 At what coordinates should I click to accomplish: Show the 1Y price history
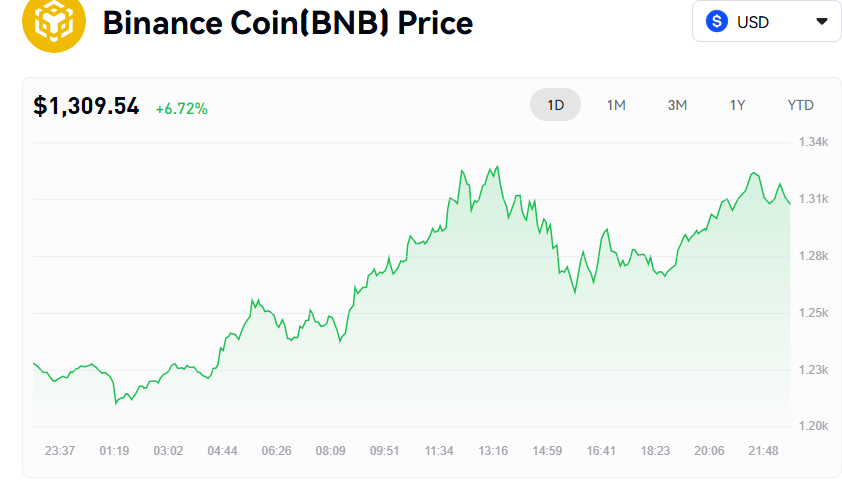(737, 105)
